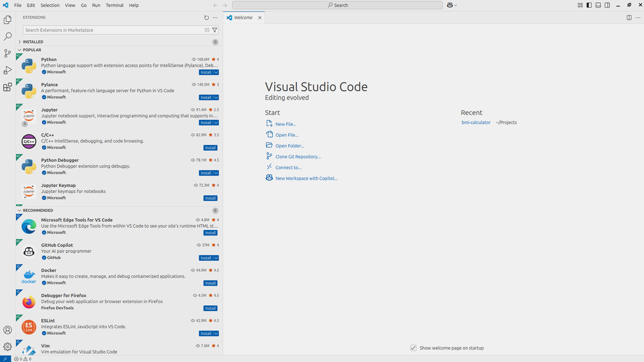Install the Docker extension
Viewport: 644px width, 362px height.
(x=210, y=283)
